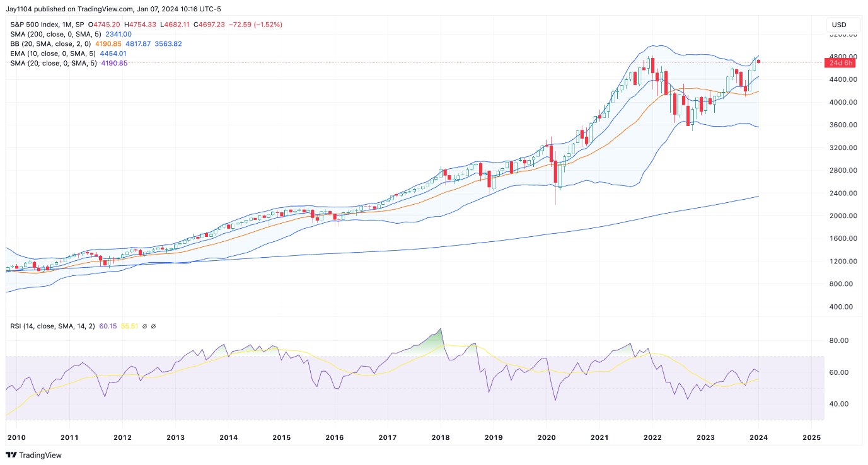
Task: Click the 2025 label on the time axis
Action: (812, 437)
